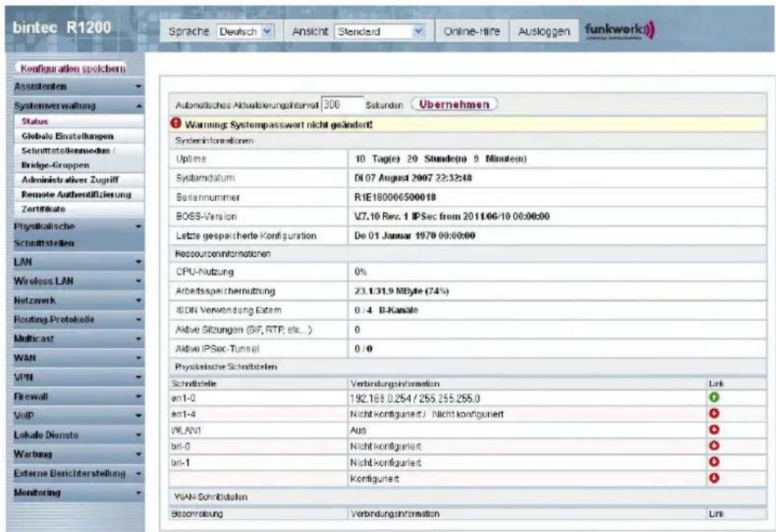
Task: Expand the Lokale Dienste menu section
Action: [x=77, y=435]
